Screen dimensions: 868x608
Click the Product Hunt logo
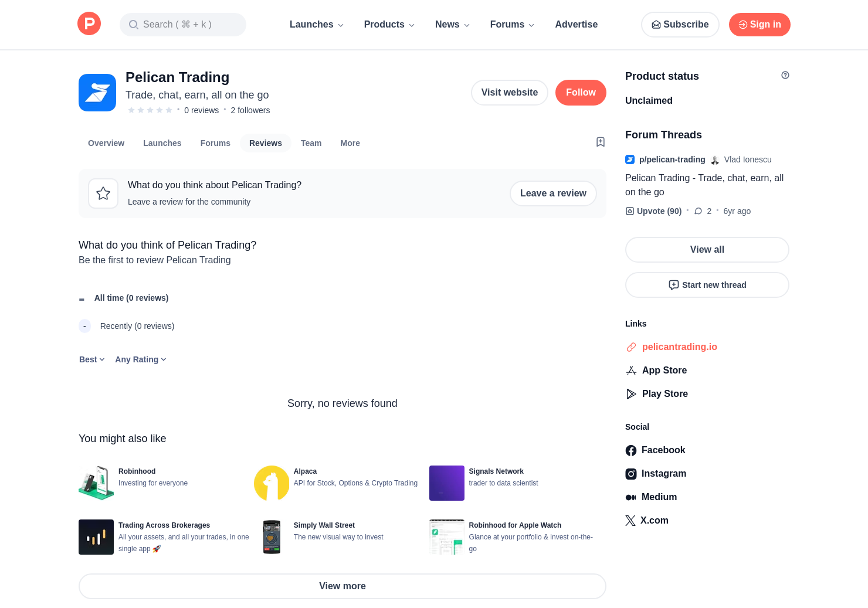89,24
